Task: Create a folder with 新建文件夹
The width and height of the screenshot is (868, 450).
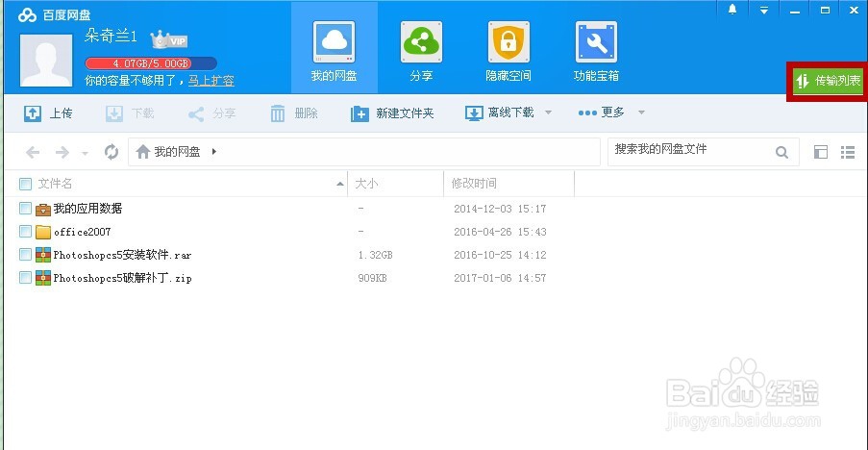Action: [392, 113]
